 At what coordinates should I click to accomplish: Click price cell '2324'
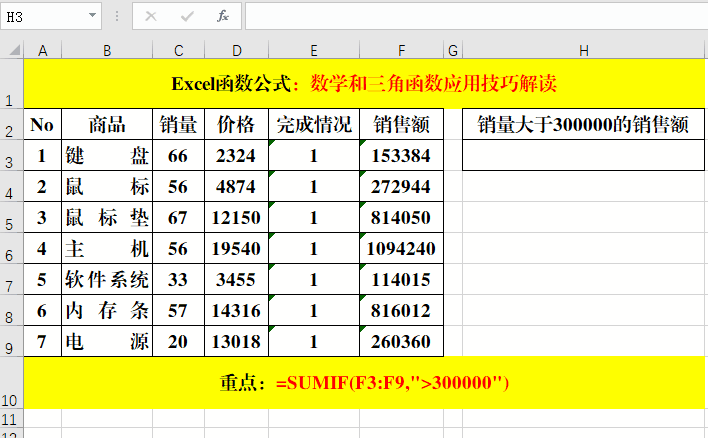coord(237,155)
